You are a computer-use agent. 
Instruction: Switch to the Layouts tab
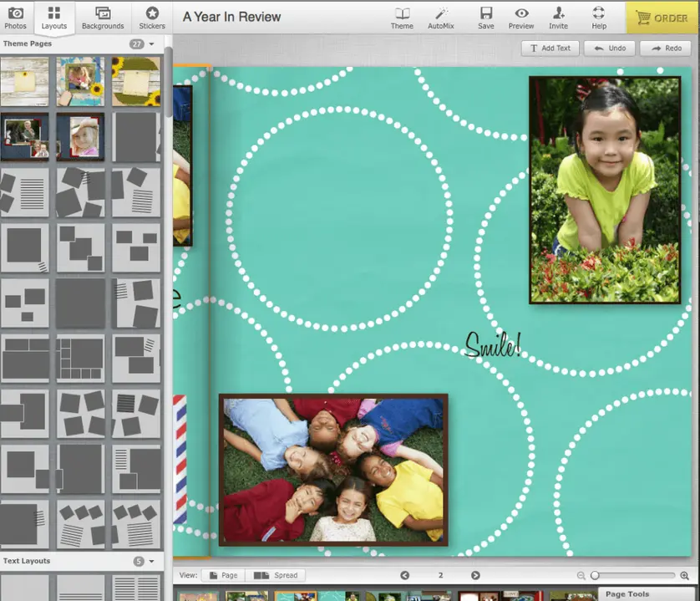(54, 18)
